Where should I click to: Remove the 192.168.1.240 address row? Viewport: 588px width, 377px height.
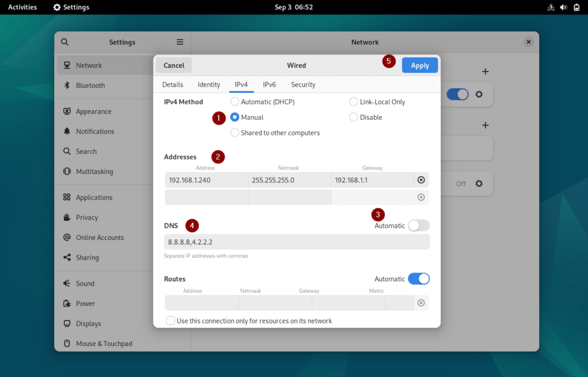click(x=421, y=179)
